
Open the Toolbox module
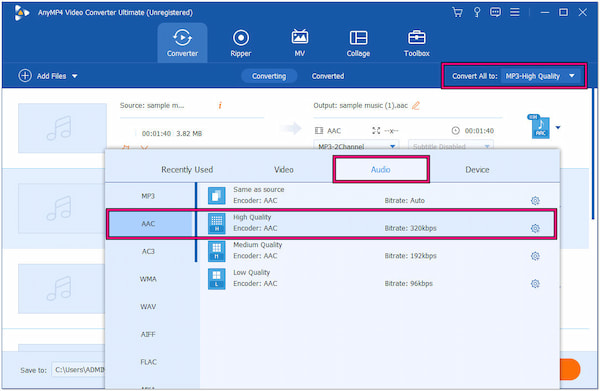[416, 43]
